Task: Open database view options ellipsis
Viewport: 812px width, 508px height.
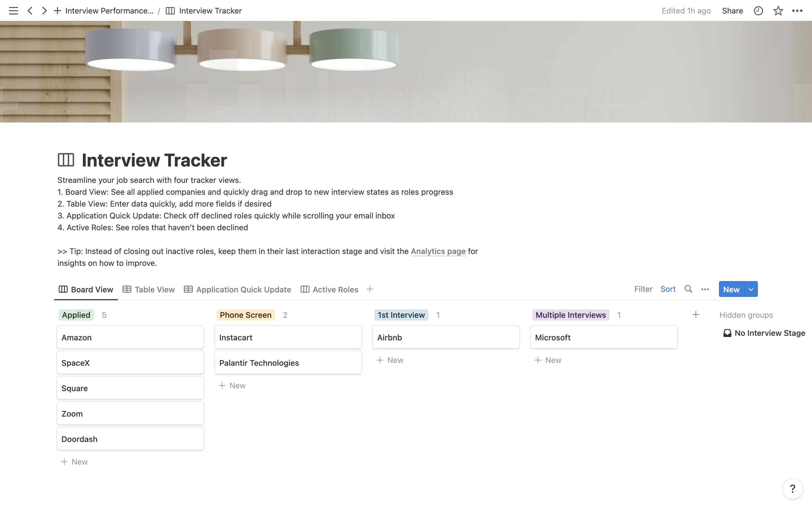Action: pos(705,289)
